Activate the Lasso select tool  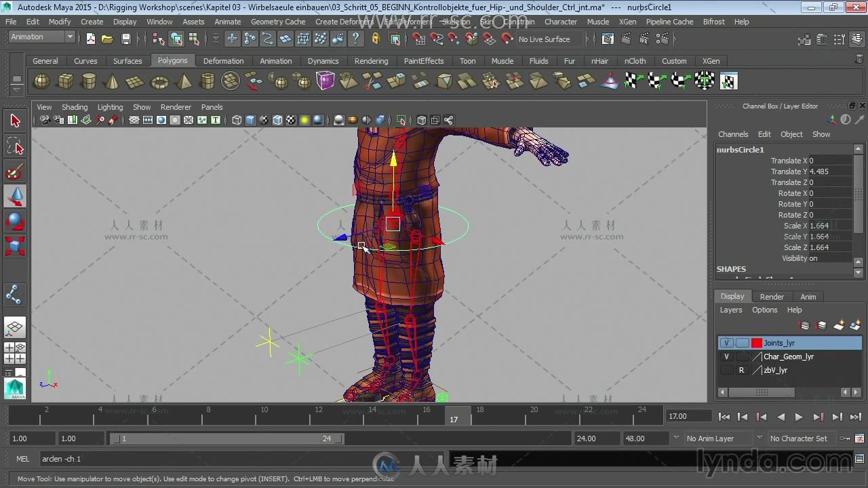point(15,146)
